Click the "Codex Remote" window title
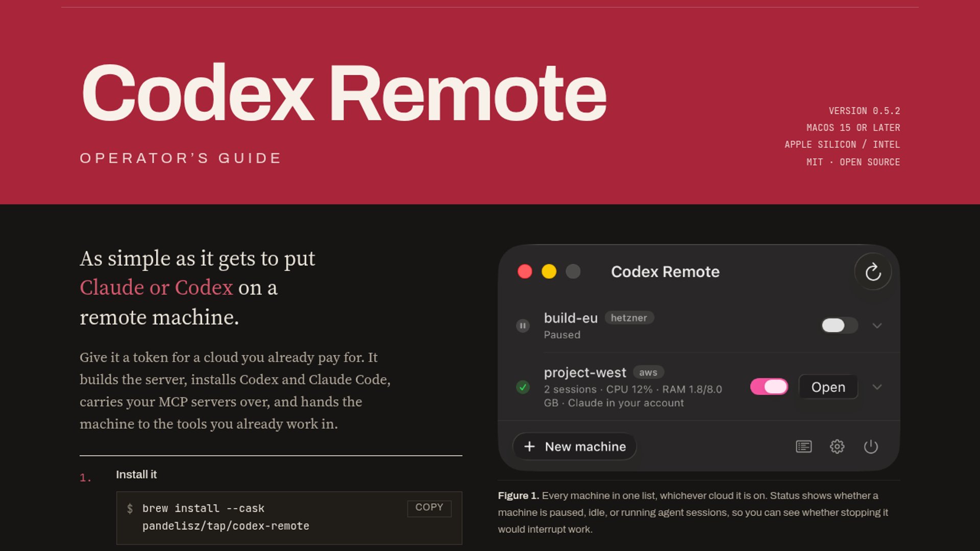This screenshot has width=980, height=551. pyautogui.click(x=665, y=272)
